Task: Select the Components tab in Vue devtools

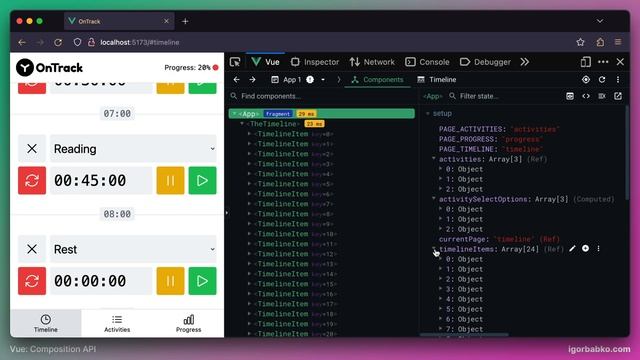Action: [x=377, y=80]
